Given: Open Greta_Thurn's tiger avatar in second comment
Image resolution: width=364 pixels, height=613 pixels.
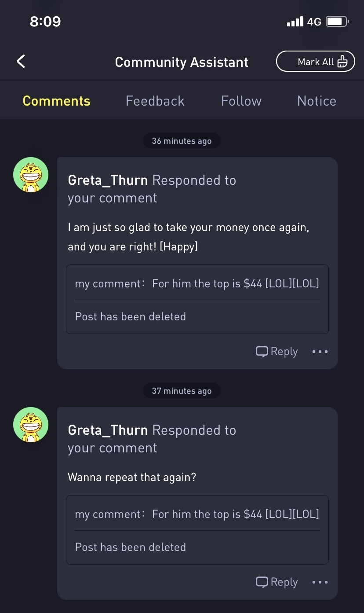Looking at the screenshot, I should tap(31, 425).
